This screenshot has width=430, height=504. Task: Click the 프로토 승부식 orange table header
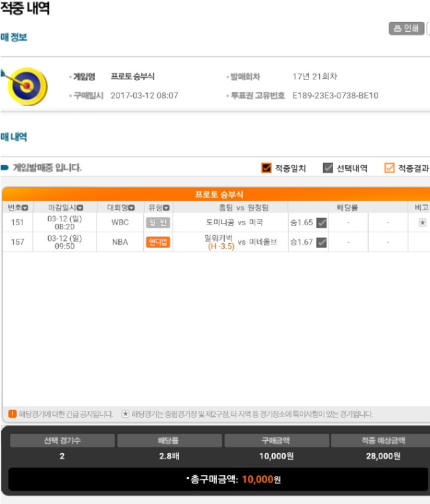pyautogui.click(x=216, y=194)
